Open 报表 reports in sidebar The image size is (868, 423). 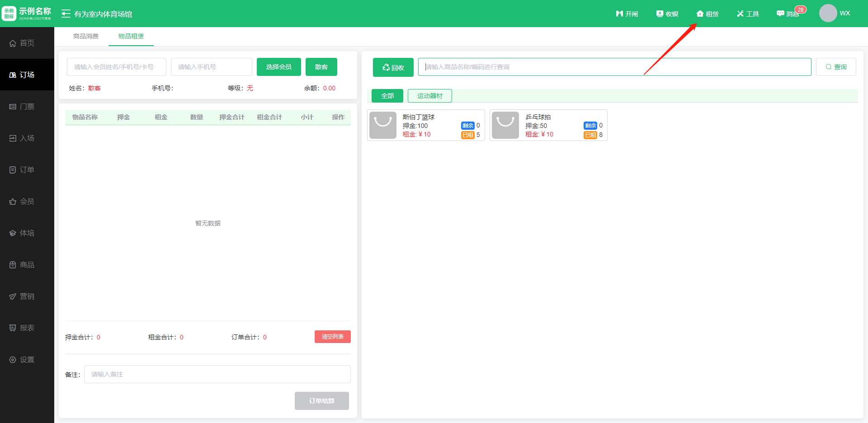[x=27, y=328]
